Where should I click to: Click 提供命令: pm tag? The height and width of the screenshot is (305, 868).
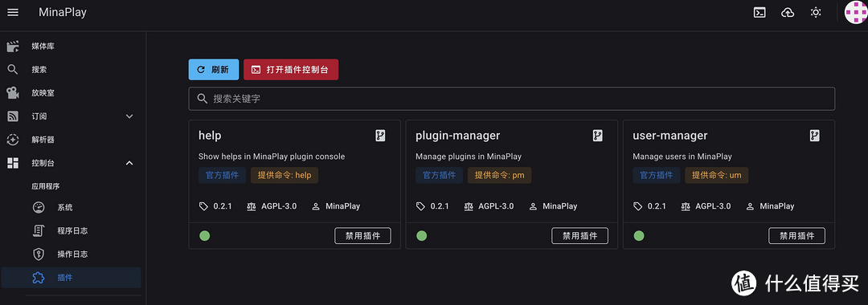tap(499, 175)
